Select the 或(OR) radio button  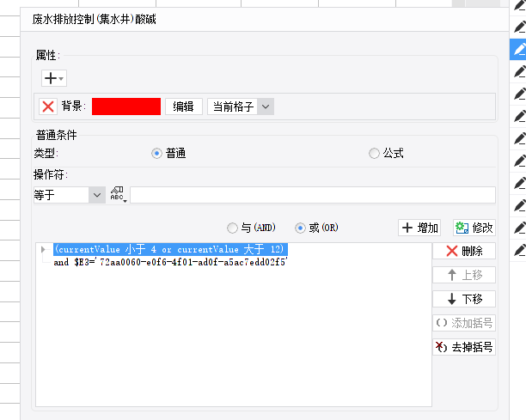point(300,228)
